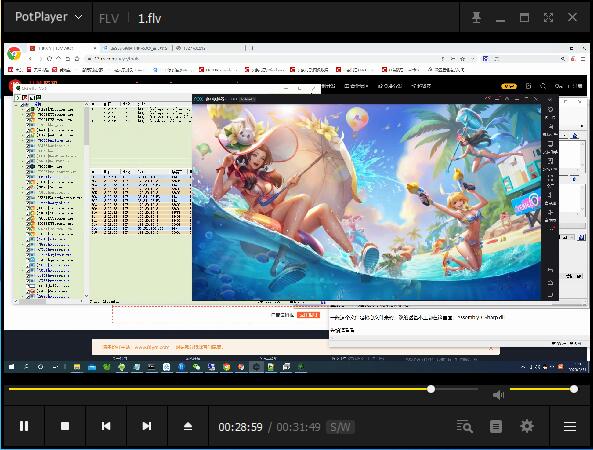Image resolution: width=593 pixels, height=450 pixels.
Task: Skip to the next file
Action: [x=147, y=426]
